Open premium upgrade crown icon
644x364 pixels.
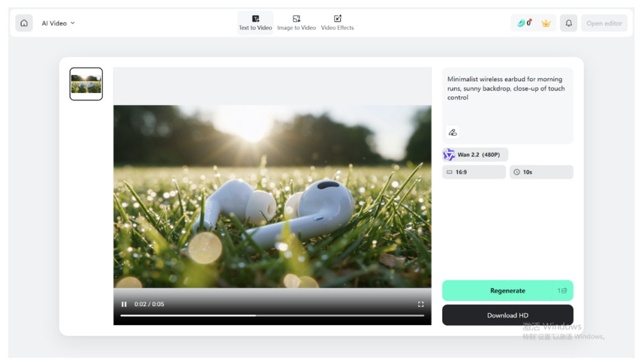click(546, 23)
